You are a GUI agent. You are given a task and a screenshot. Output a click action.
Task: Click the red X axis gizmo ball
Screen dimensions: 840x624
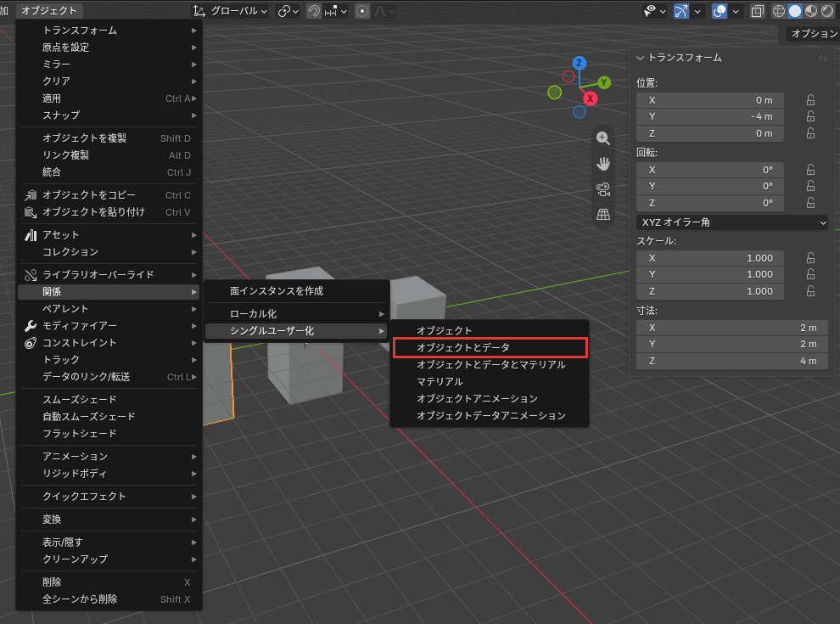click(590, 98)
